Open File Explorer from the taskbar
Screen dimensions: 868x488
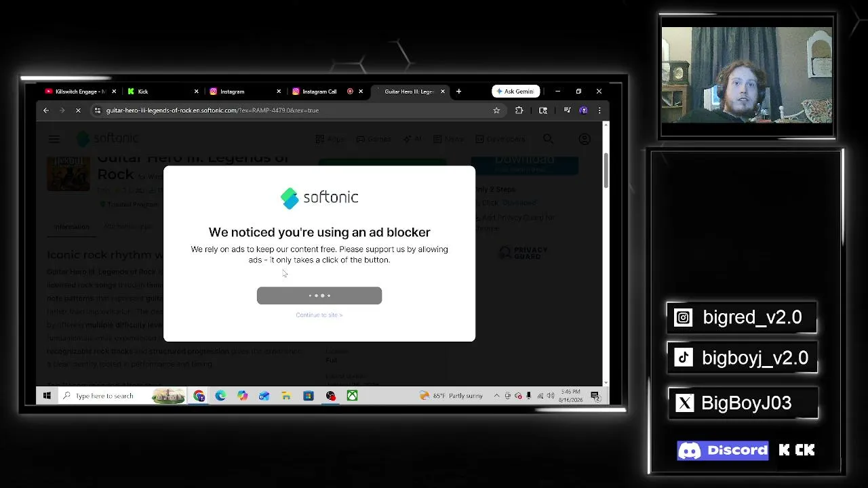286,396
